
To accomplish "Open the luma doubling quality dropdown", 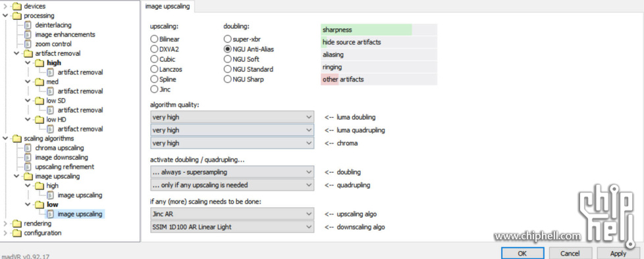I will pos(232,117).
